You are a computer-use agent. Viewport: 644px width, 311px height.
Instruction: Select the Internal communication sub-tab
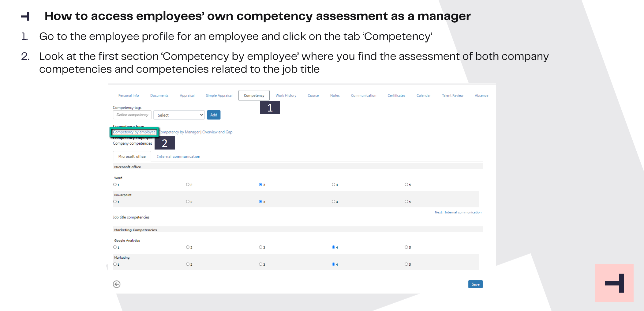(x=178, y=157)
